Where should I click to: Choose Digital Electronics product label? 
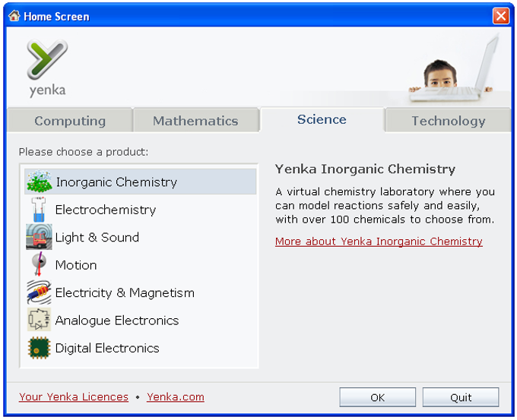pos(107,348)
